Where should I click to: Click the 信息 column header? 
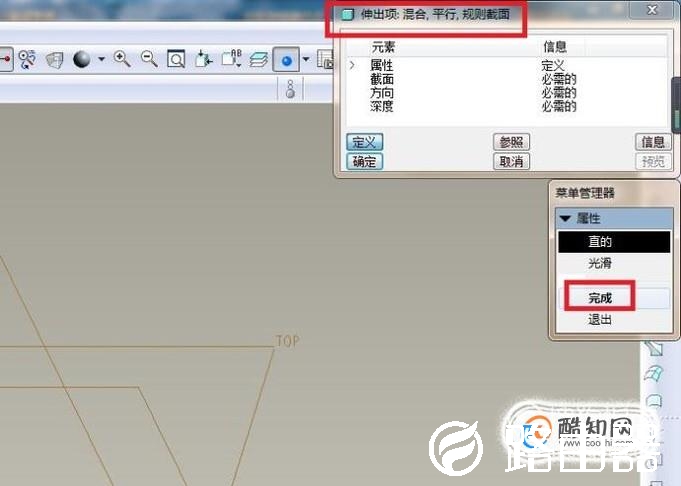point(555,47)
